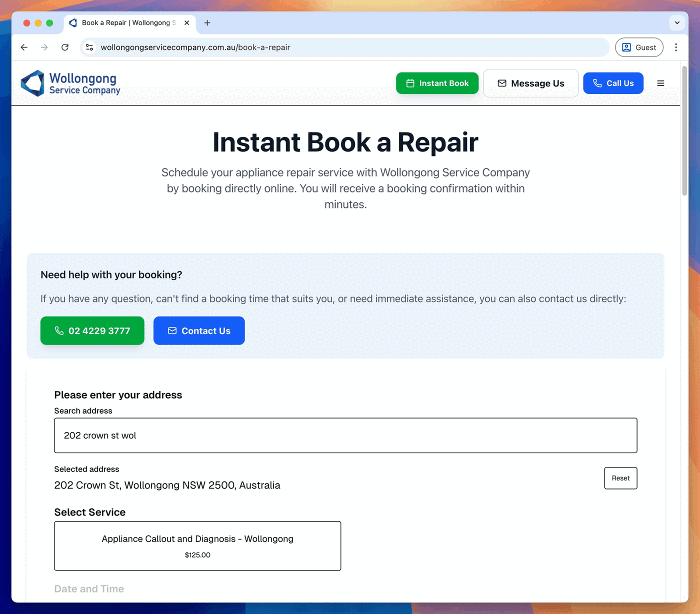The image size is (700, 614).
Task: Select Appliance Callout and Diagnosis service
Action: tap(197, 546)
